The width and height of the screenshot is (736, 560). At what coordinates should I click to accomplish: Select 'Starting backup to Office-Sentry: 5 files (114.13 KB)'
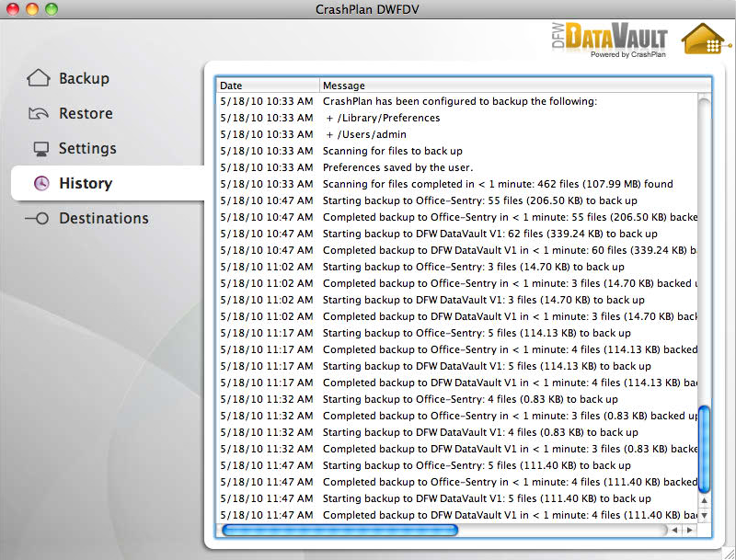coord(457,333)
